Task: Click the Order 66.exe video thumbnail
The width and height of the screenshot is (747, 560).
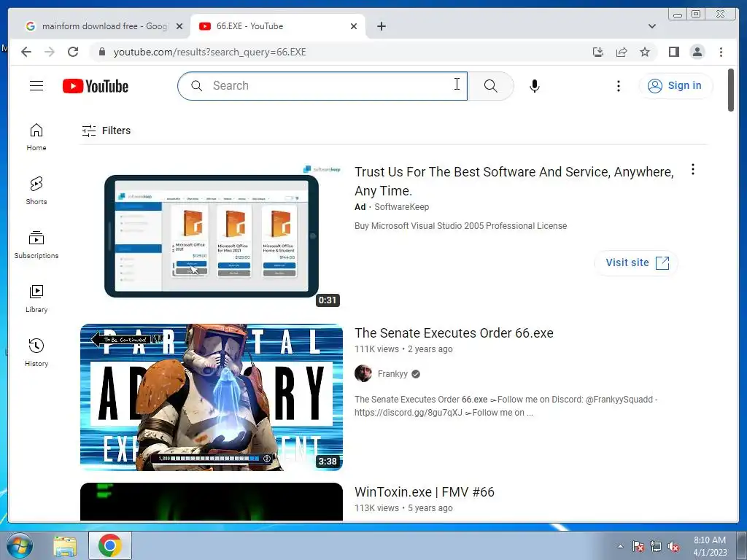Action: coord(212,397)
